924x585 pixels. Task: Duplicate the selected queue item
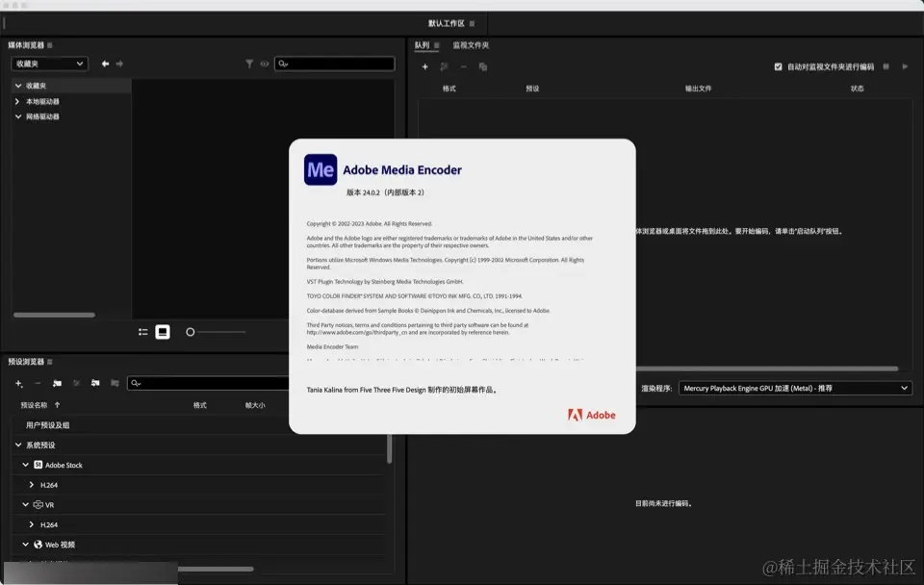[483, 67]
